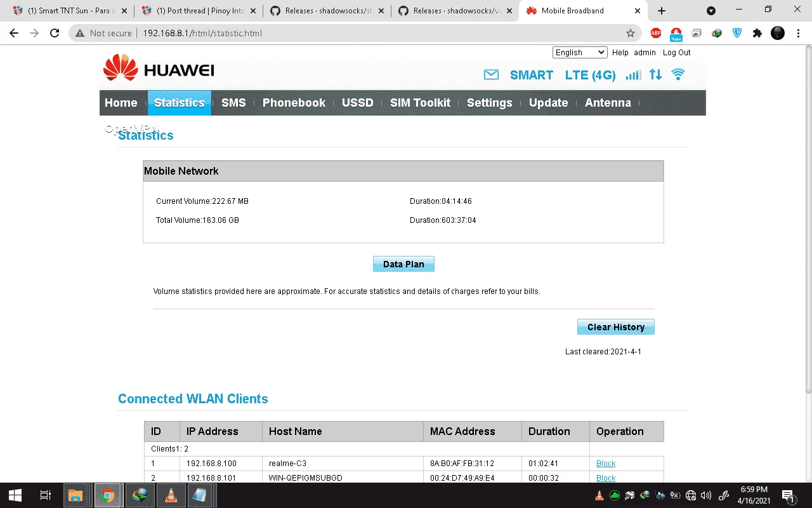812x508 pixels.
Task: Click the taskbar clock showing 6:59 PM
Action: click(754, 495)
